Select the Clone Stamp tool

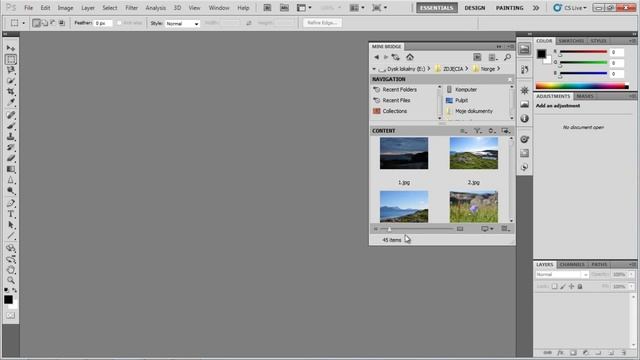(11, 136)
